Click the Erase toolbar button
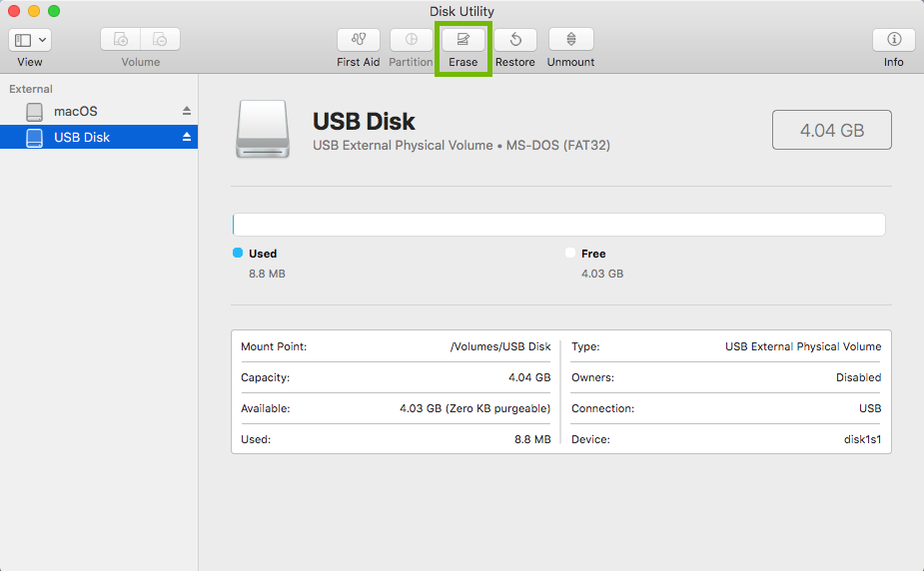The width and height of the screenshot is (924, 571). (463, 40)
